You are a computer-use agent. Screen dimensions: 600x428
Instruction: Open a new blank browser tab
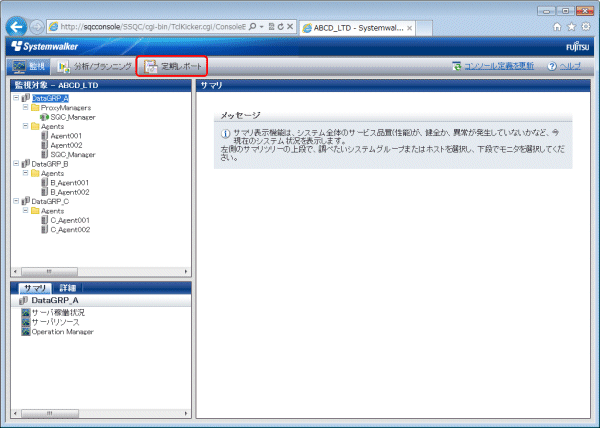click(x=424, y=28)
